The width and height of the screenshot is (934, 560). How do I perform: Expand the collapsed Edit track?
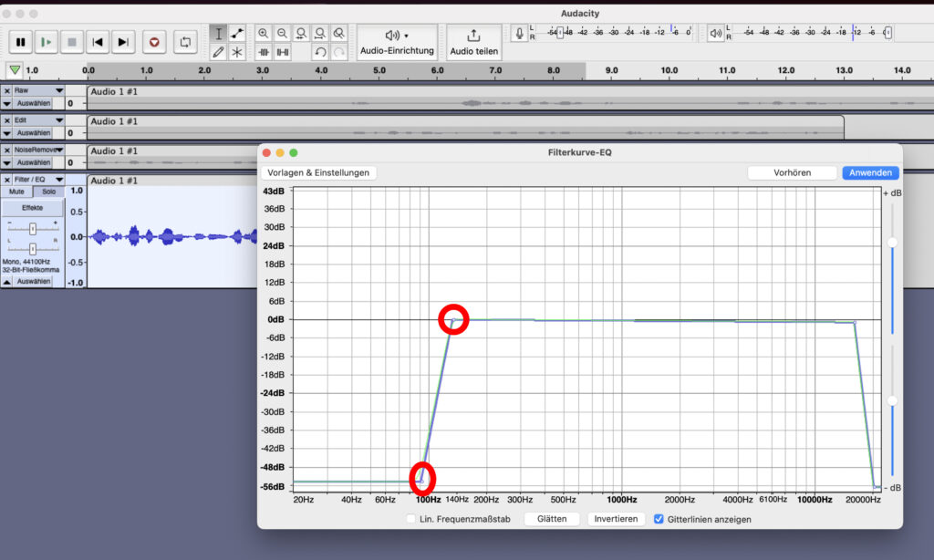(6, 133)
